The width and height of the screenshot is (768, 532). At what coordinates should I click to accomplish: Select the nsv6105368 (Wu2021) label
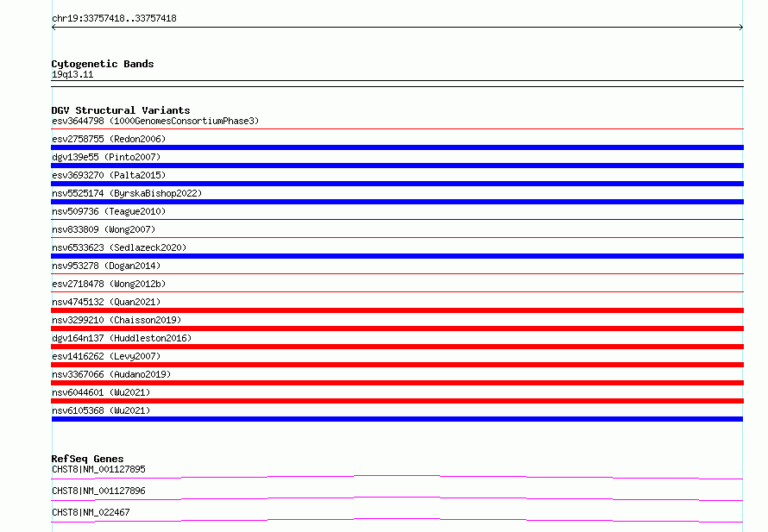point(101,410)
